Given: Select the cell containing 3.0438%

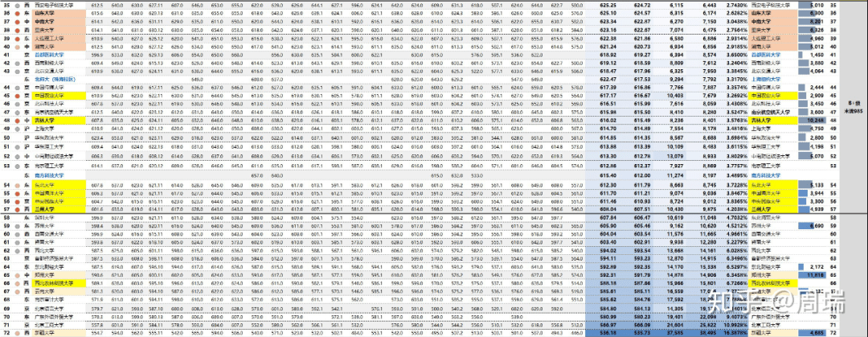Looking at the screenshot, I should (734, 21).
